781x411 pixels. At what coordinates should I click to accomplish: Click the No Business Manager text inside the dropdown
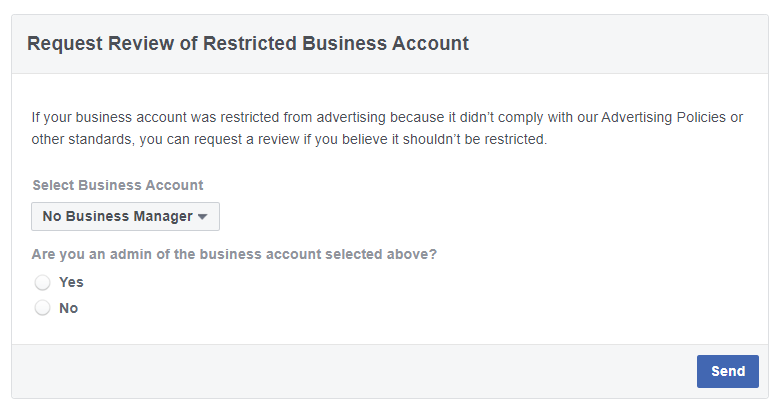[118, 216]
